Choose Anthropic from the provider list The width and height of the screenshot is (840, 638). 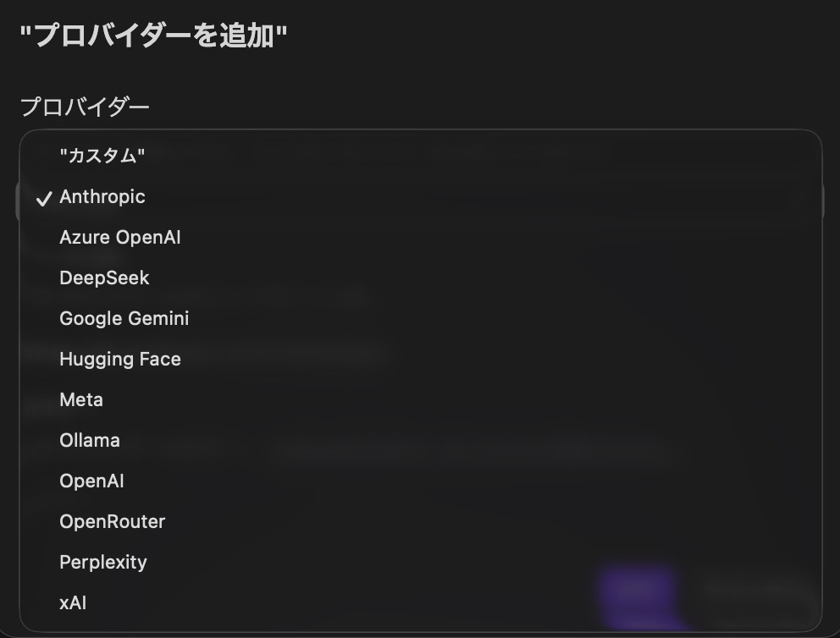[x=102, y=197]
